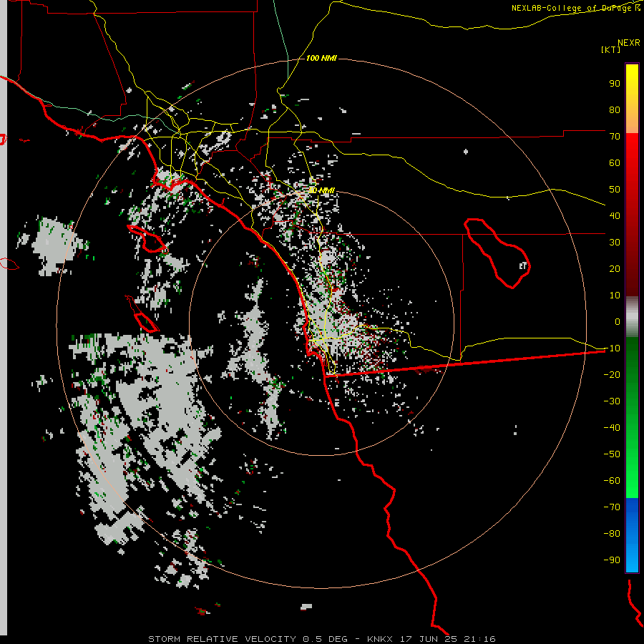This screenshot has width=644, height=644.
Task: Click the 20 value on the velocity scale
Action: (x=615, y=269)
